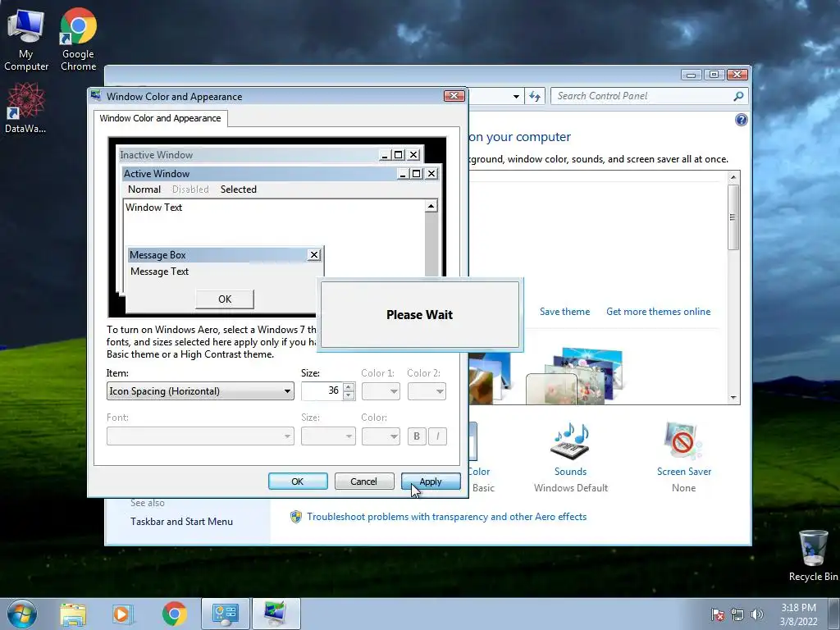This screenshot has width=840, height=630.
Task: Click in the Search Control Panel field
Action: click(643, 97)
